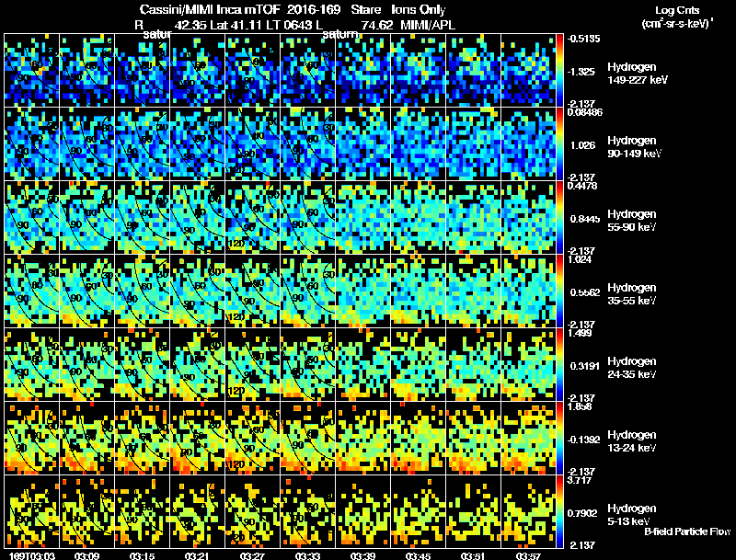Click the 'B-field Particle Flow' label
Image resolution: width=736 pixels, height=560 pixels.
coord(687,531)
